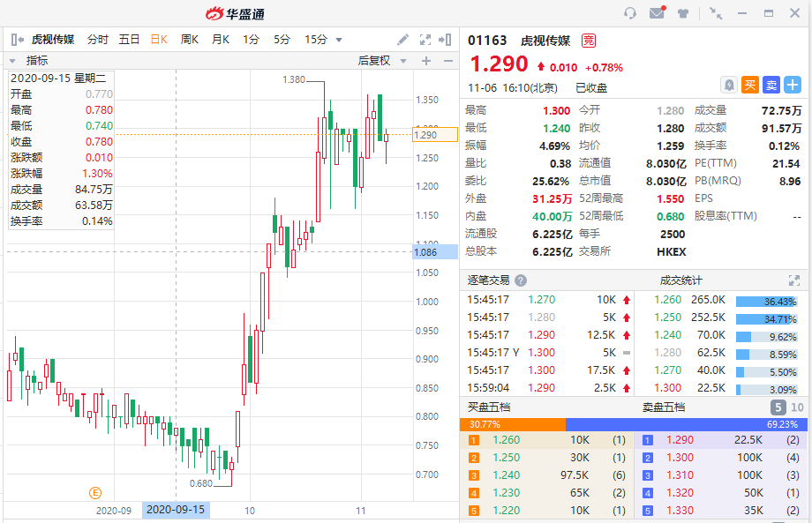Click the 虎视传媒 chart title
The width and height of the screenshot is (812, 523).
point(53,40)
